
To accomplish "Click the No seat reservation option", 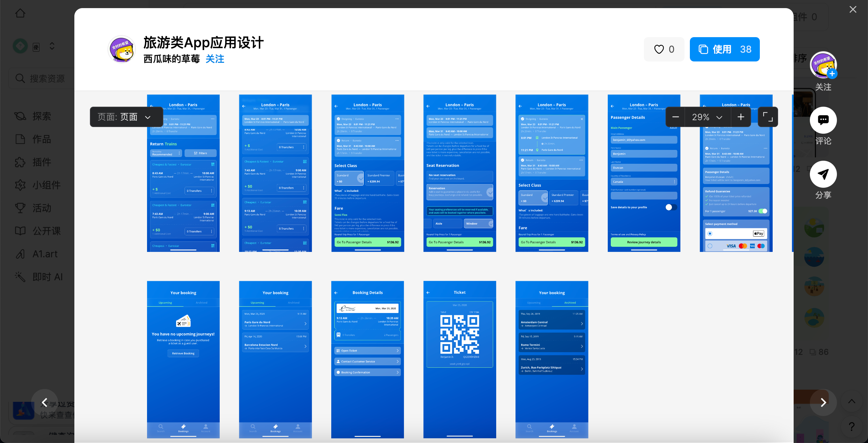I will click(x=460, y=177).
